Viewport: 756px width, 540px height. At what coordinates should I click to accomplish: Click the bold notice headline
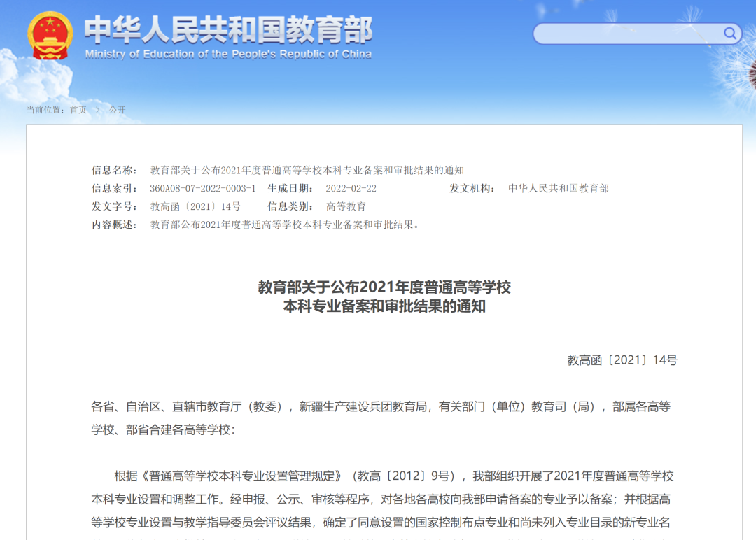point(384,297)
